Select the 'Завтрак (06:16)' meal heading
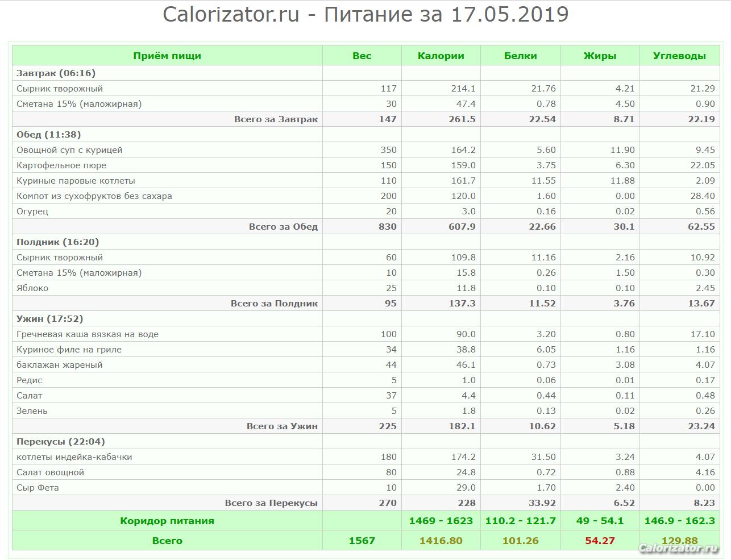 pos(56,73)
